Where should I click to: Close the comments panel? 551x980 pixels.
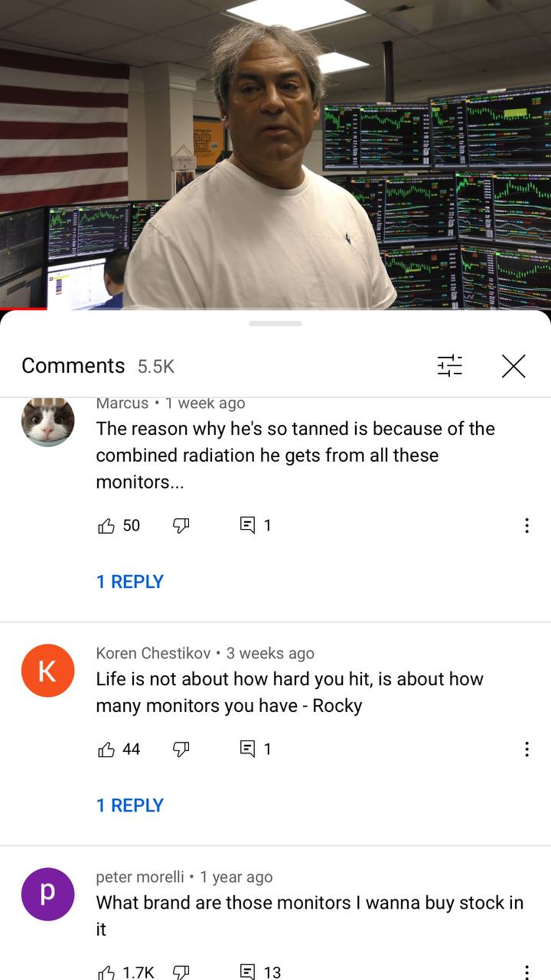pos(514,366)
